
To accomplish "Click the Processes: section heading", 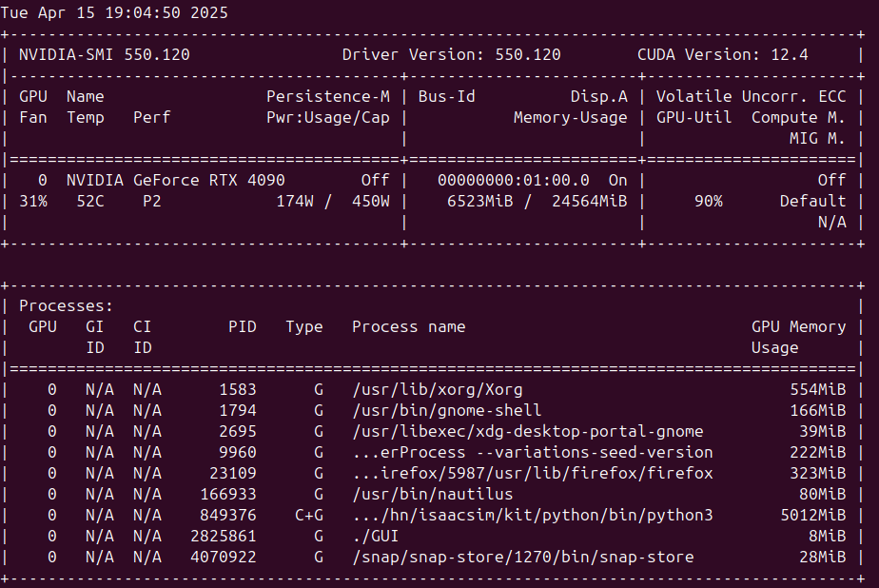I will pyautogui.click(x=67, y=306).
